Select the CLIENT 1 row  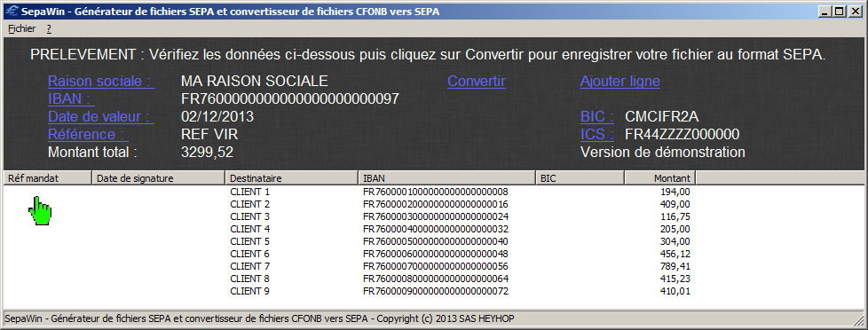tap(349, 192)
